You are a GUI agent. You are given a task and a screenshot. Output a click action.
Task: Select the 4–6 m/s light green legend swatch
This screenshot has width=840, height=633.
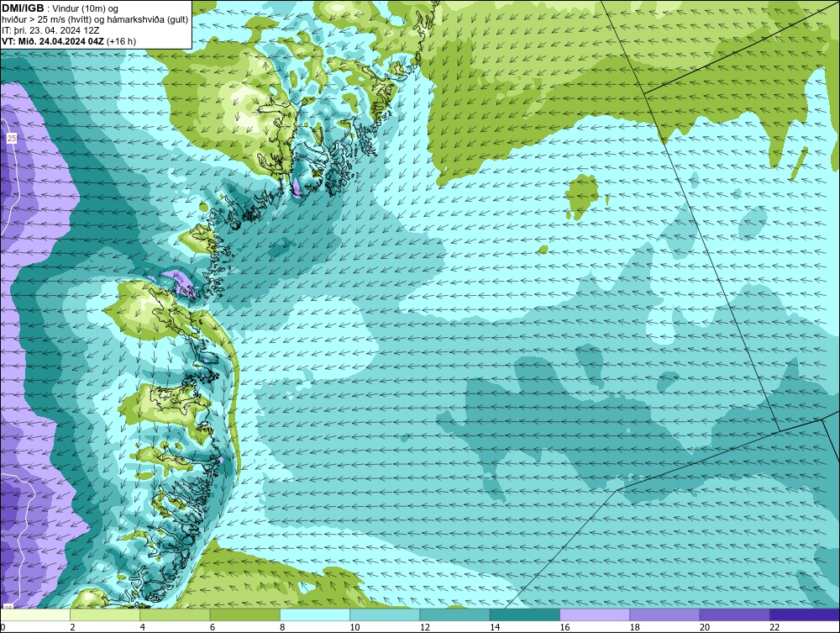(176, 615)
